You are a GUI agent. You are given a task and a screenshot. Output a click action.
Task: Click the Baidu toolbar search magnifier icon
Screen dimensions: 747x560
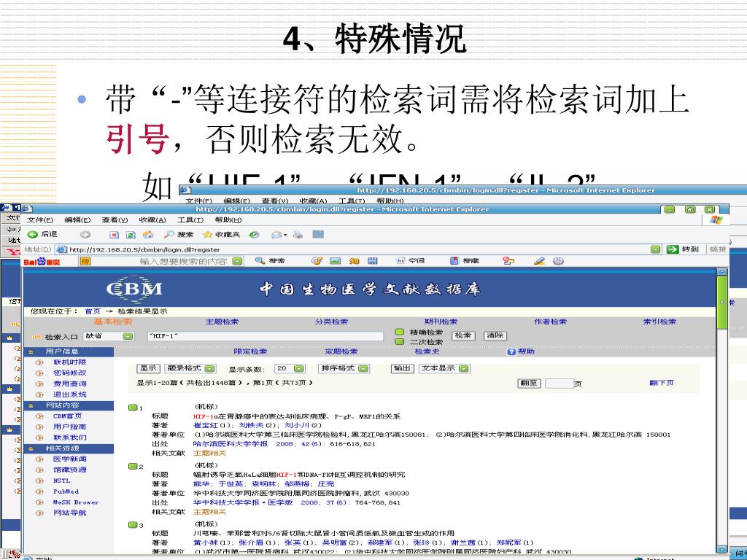pos(260,261)
